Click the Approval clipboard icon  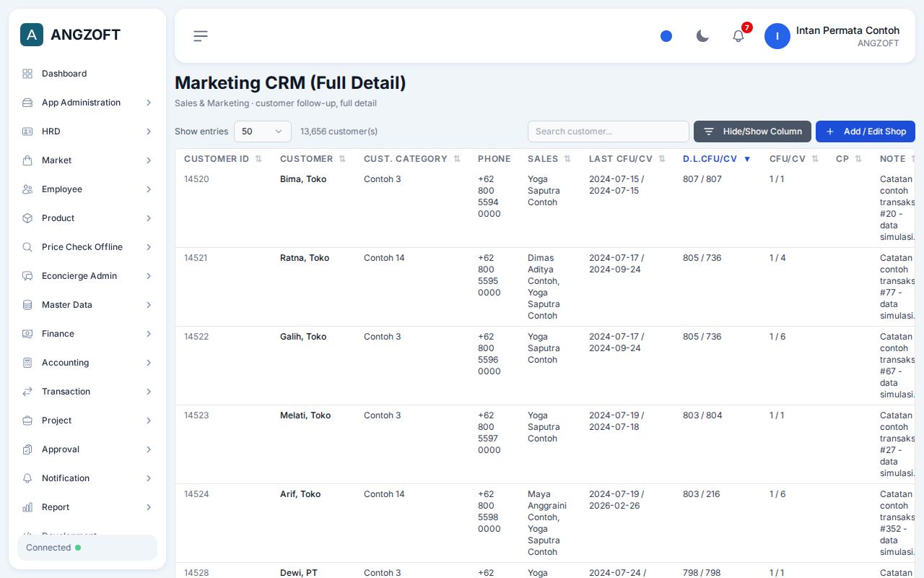(x=27, y=449)
